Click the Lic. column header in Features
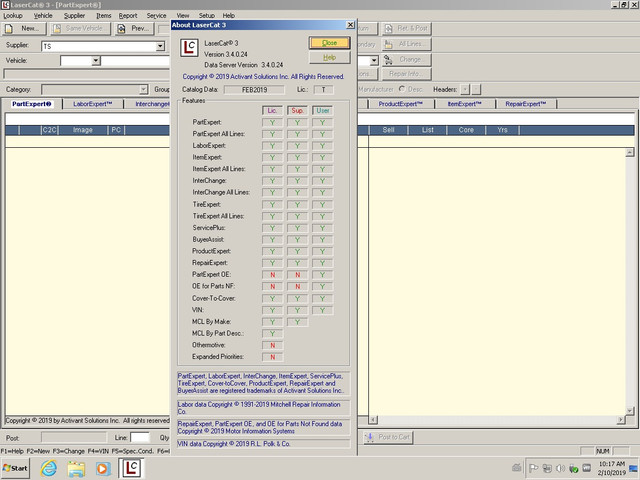 272,111
